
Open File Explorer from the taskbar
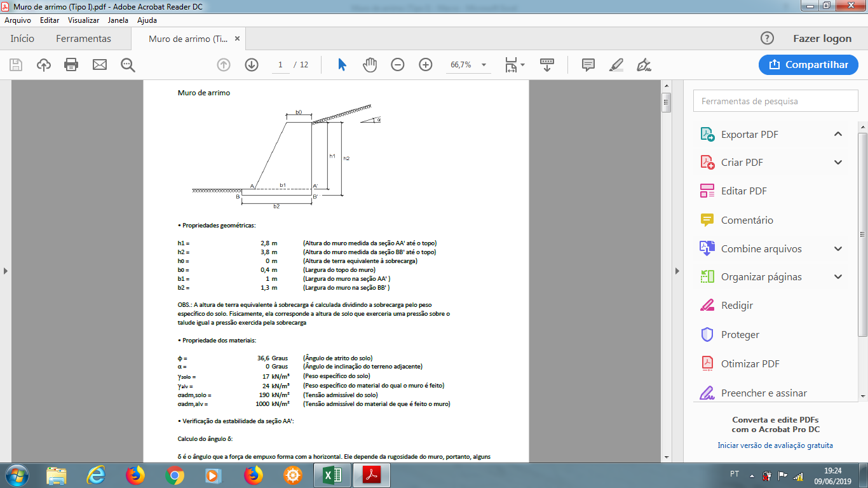coord(56,475)
